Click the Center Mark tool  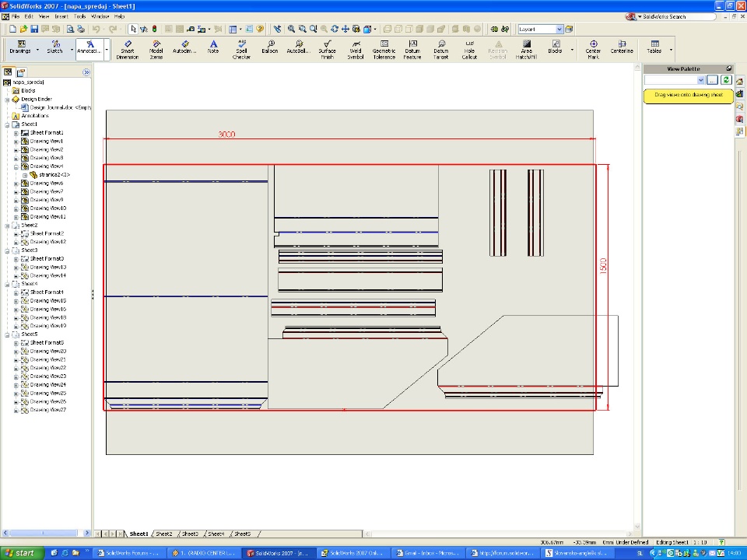[x=593, y=49]
